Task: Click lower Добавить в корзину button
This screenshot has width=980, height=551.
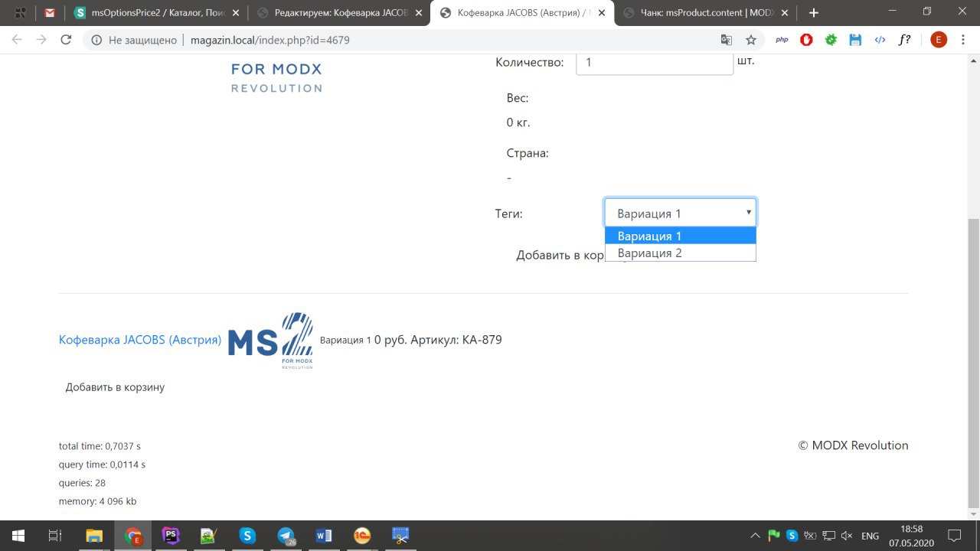Action: 115,387
